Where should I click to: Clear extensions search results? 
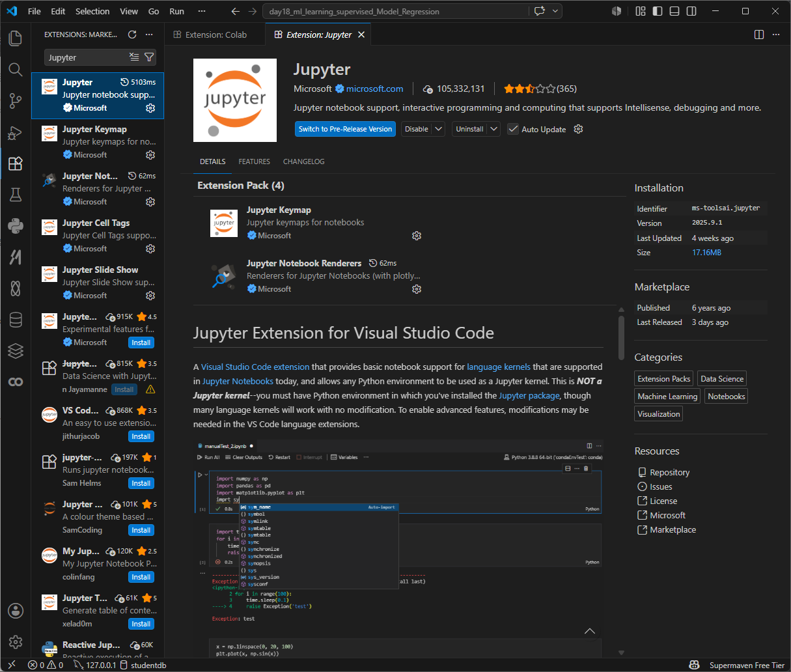tap(134, 57)
